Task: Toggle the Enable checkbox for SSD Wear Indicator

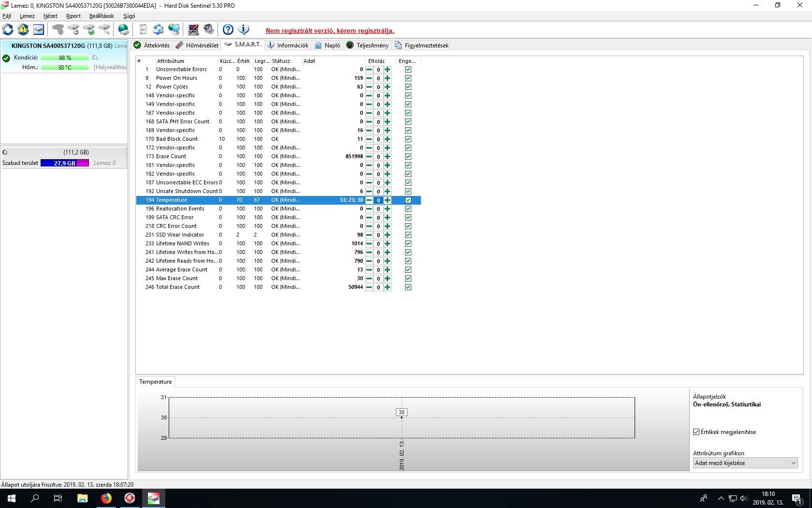Action: click(408, 235)
